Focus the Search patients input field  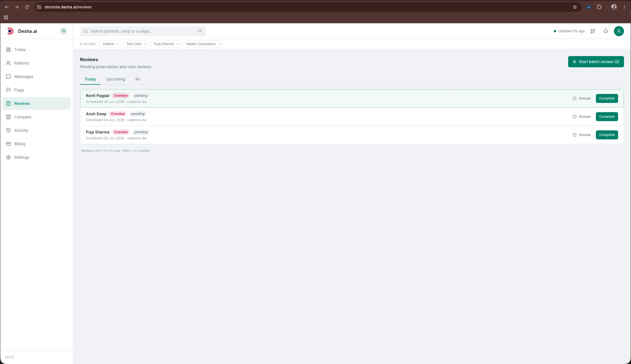pyautogui.click(x=143, y=31)
